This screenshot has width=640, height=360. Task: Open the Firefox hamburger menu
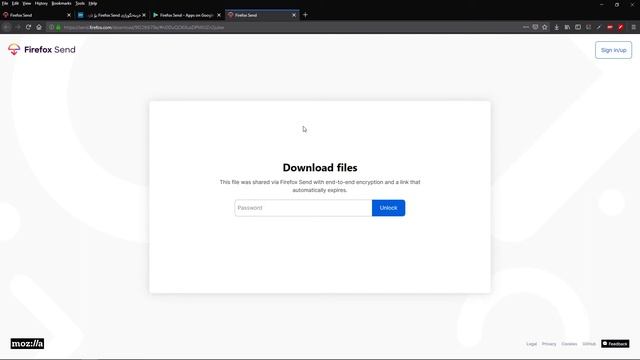[x=633, y=27]
